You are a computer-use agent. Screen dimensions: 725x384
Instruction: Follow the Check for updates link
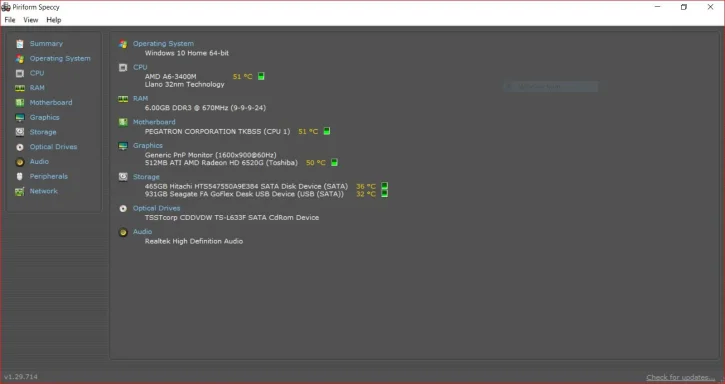tap(681, 377)
